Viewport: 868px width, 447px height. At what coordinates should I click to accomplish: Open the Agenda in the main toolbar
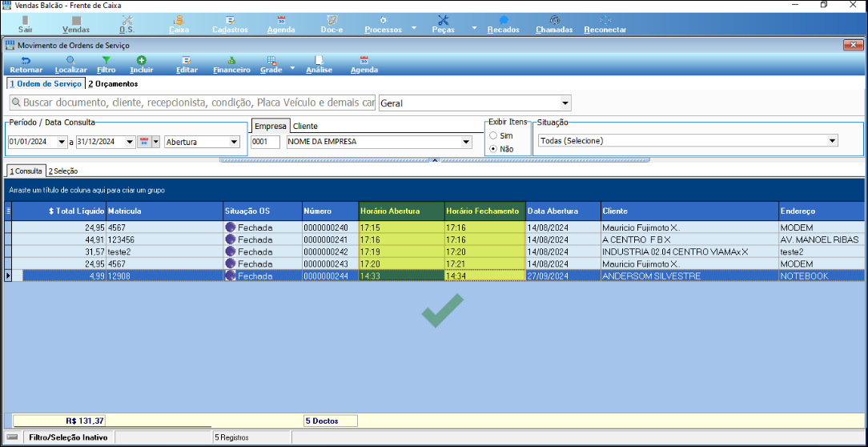(281, 24)
